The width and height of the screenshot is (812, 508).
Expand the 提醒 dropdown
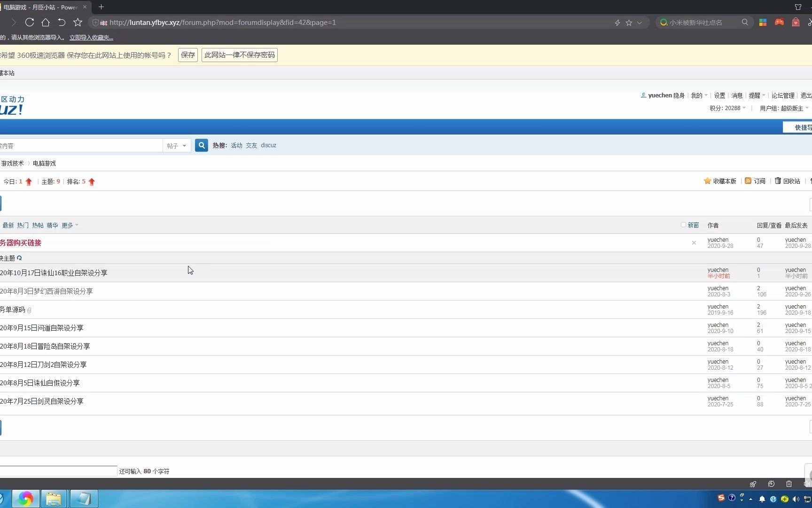[757, 95]
